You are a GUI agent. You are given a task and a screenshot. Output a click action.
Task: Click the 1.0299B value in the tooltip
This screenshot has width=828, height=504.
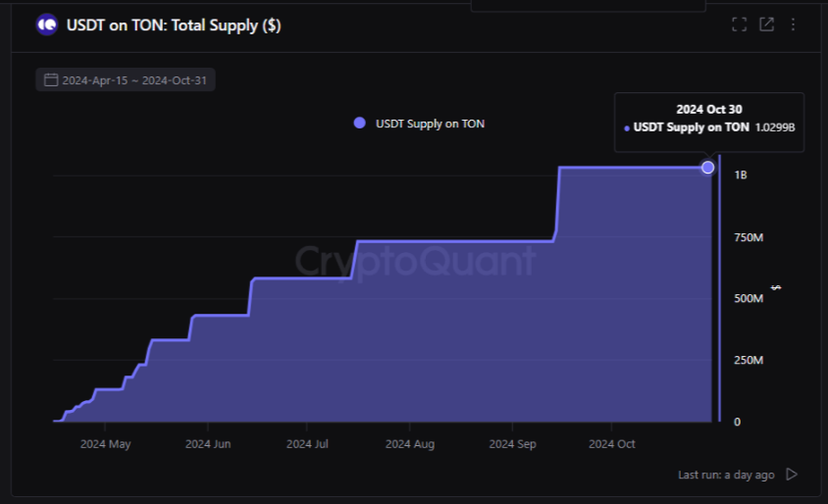click(x=774, y=127)
